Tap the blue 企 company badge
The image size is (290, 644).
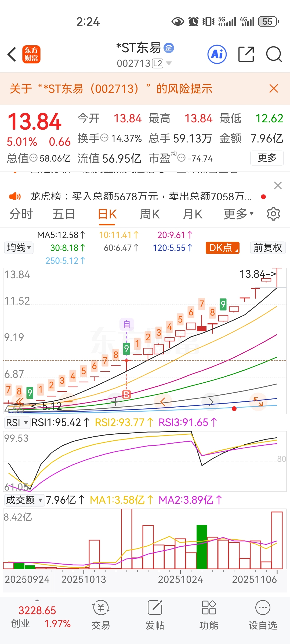(169, 48)
